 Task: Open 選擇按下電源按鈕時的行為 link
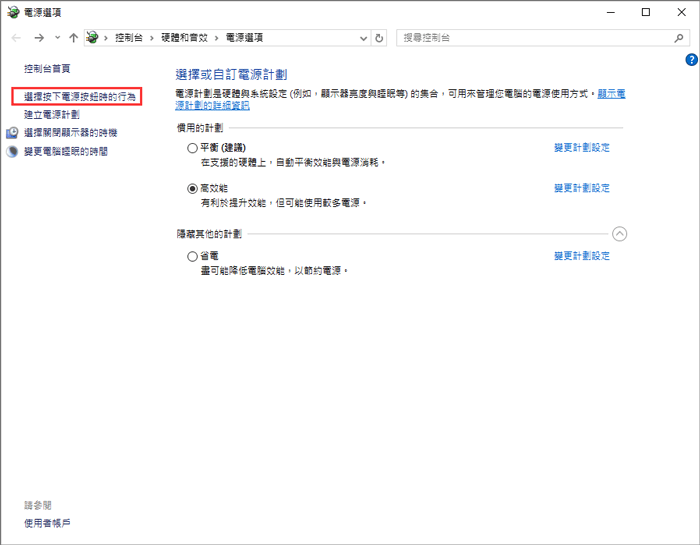80,96
